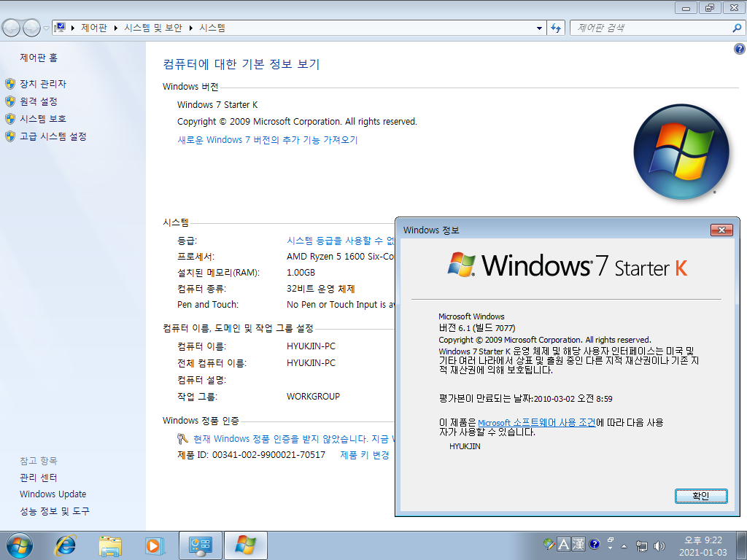Expand arrow after 제어판 in breadcrumb
Image resolution: width=747 pixels, height=560 pixels.
[116, 28]
